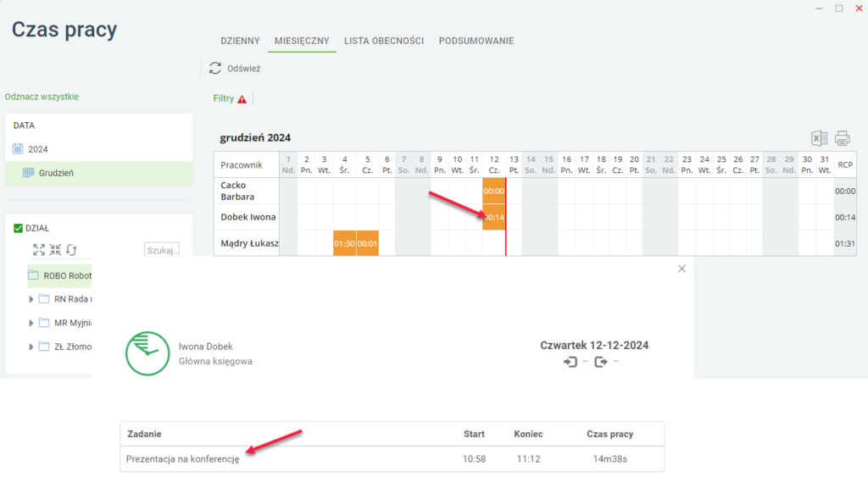Select the ROBO Robot department
This screenshot has width=868, height=483.
click(x=60, y=275)
